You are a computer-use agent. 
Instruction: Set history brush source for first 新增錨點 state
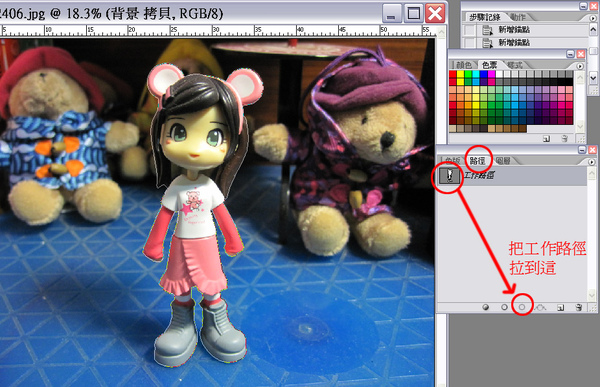[x=470, y=30]
